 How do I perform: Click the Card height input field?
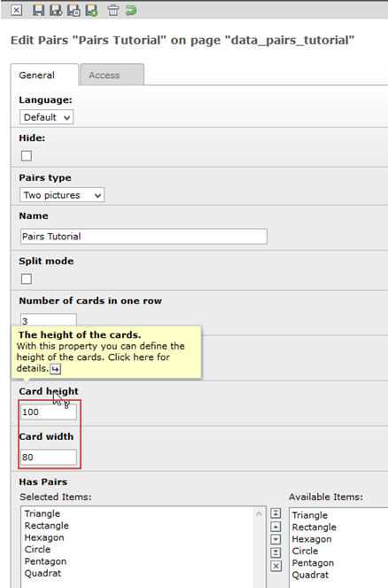click(x=49, y=412)
